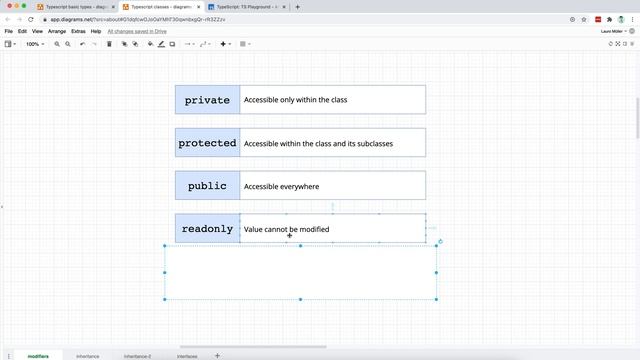
Task: Open the table insert dropdown
Action: (x=245, y=44)
